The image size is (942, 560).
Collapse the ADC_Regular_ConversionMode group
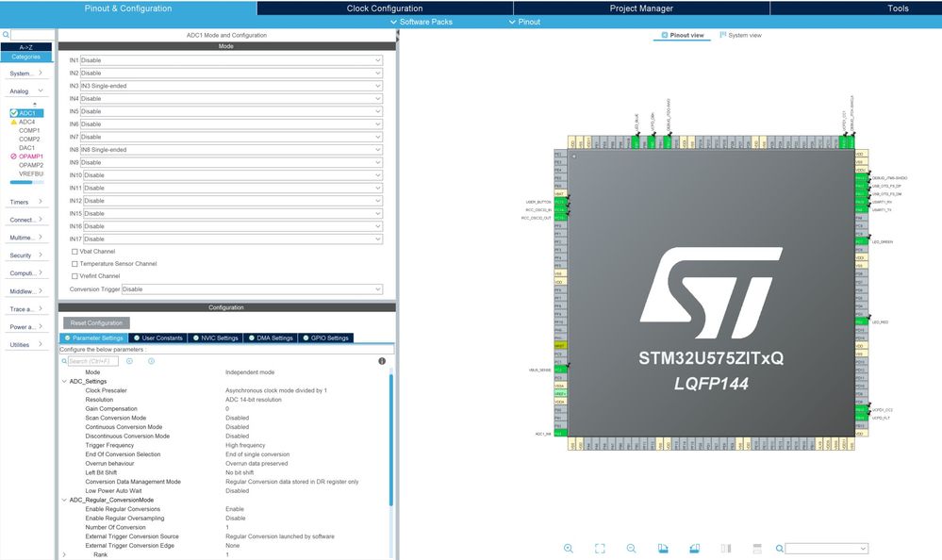pyautogui.click(x=64, y=500)
